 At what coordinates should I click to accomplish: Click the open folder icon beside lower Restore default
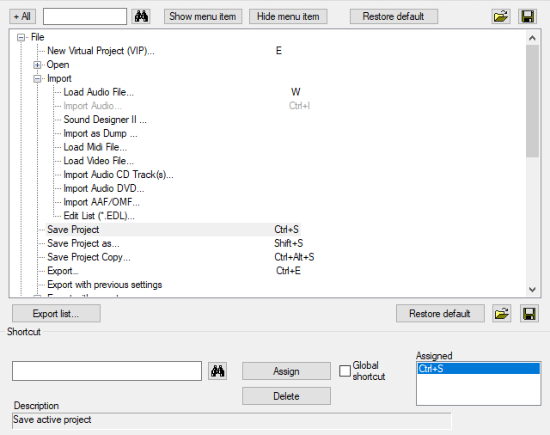[x=501, y=314]
